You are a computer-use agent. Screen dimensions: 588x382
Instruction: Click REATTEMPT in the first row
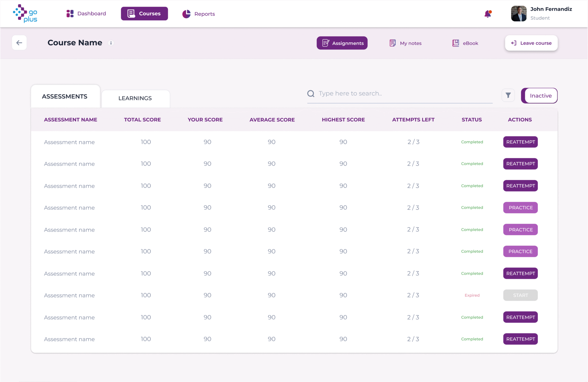[x=520, y=142]
